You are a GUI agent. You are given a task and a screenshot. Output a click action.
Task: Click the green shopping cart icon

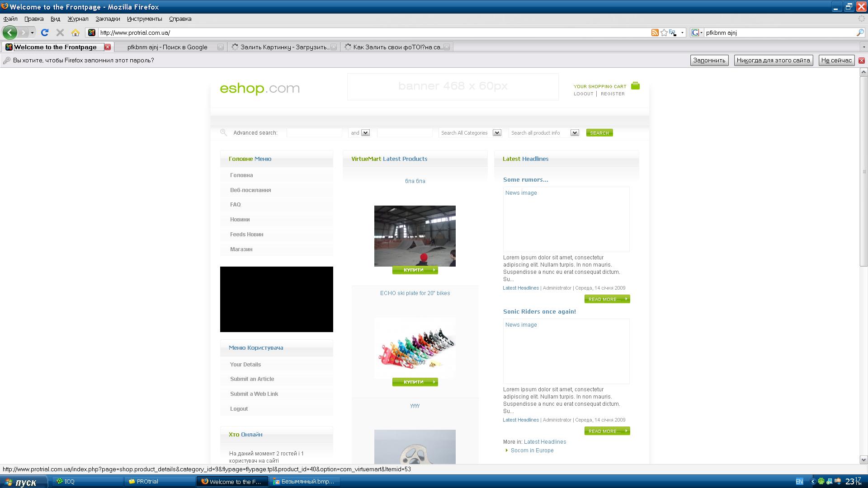point(635,86)
